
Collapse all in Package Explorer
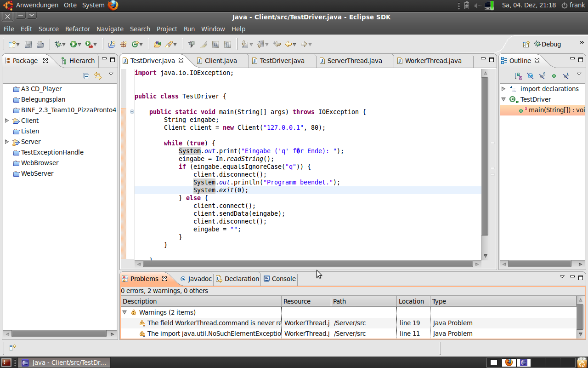(86, 76)
